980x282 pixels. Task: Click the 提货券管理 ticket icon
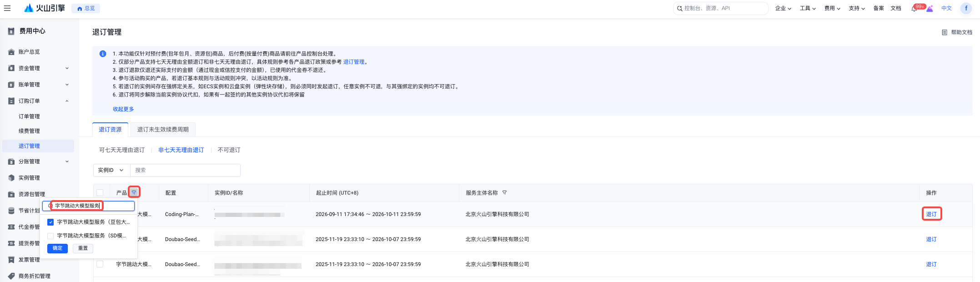click(x=11, y=243)
